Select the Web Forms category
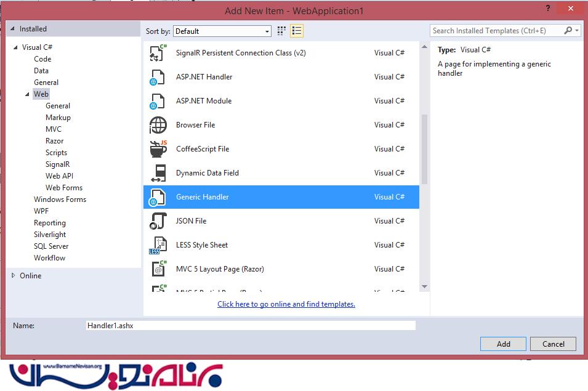This screenshot has width=588, height=391. click(x=64, y=187)
